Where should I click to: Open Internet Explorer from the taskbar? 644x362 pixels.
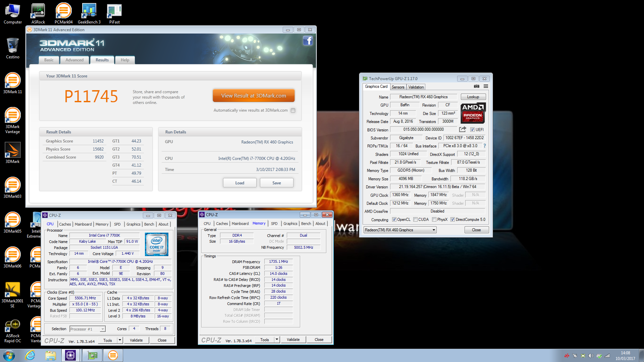[x=30, y=355]
